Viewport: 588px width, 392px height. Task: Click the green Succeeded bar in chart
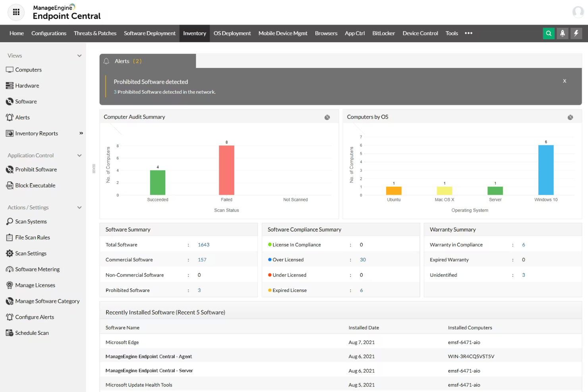tap(158, 183)
